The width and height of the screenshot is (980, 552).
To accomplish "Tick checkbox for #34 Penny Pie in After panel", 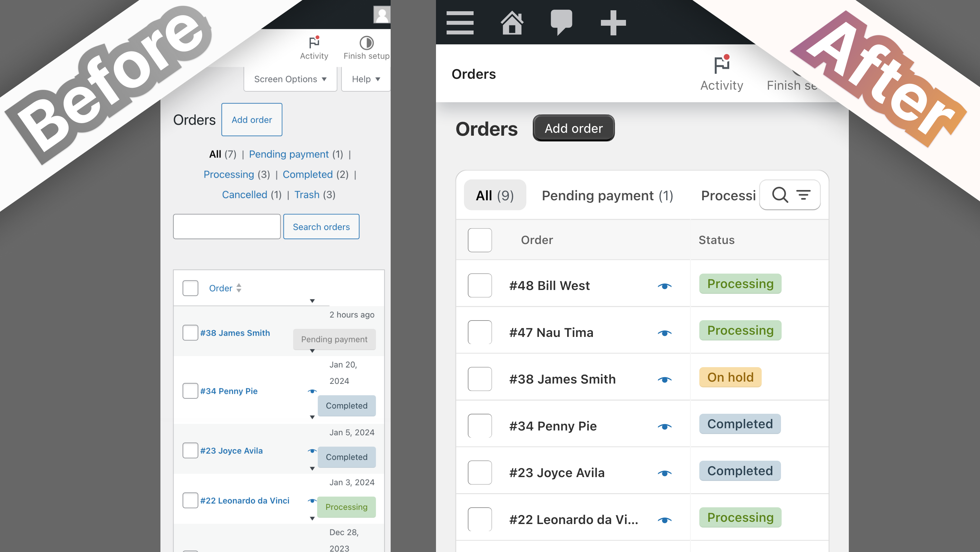I will click(479, 426).
